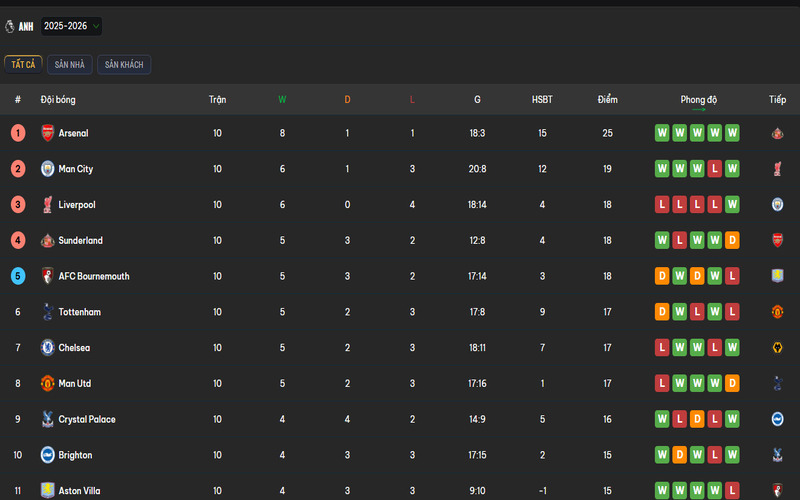This screenshot has width=800, height=500.
Task: Click the Arsenal club crest icon
Action: (x=47, y=133)
